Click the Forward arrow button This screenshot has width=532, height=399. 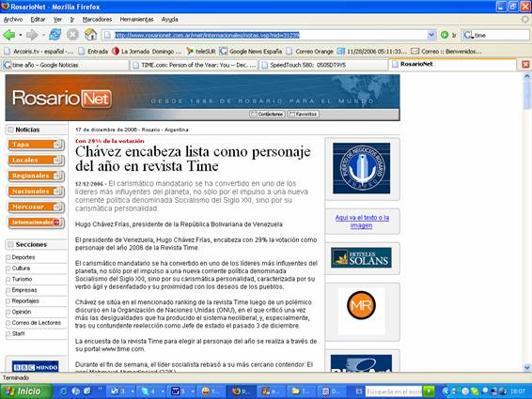tap(32, 35)
